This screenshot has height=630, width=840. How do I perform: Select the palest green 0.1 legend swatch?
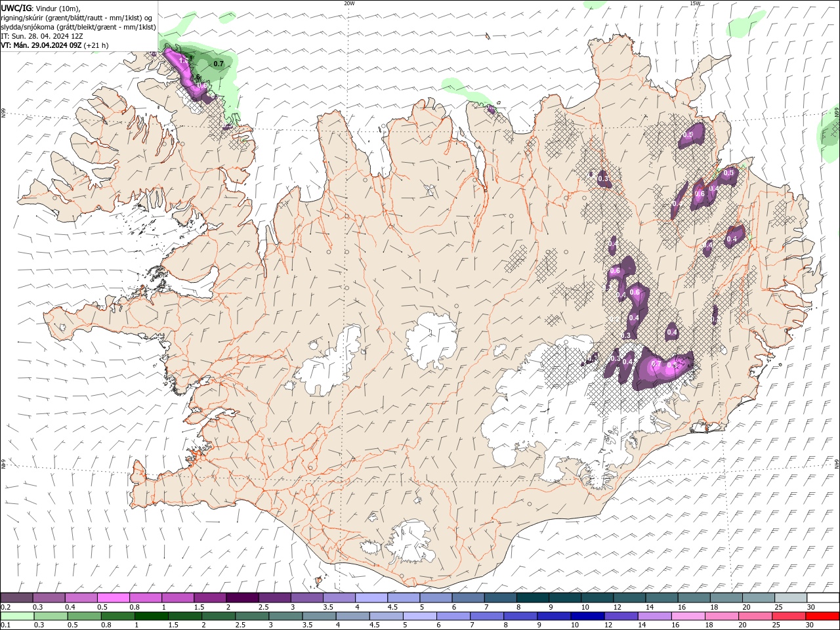point(17,616)
